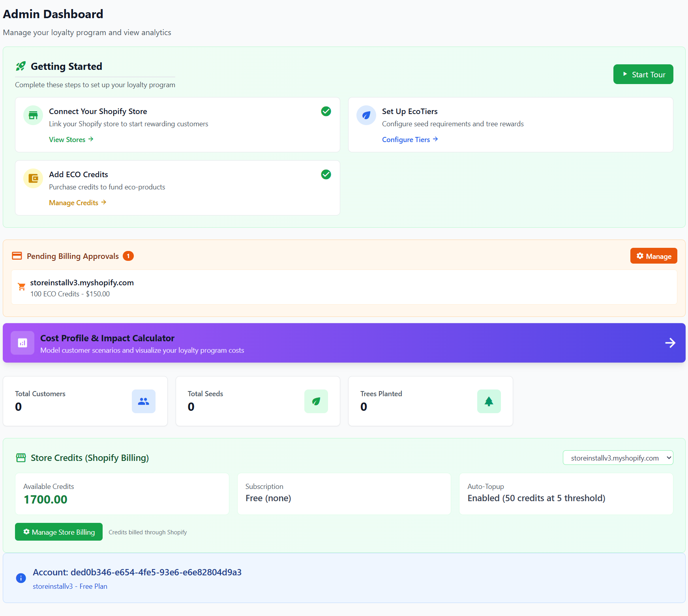688x616 pixels.
Task: Click the yellow credit card icon on Add ECO Credits
Action: pos(33,178)
